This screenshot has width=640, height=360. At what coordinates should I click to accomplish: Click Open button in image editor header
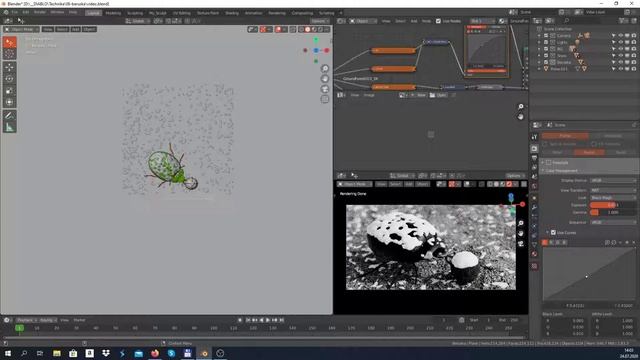438,95
